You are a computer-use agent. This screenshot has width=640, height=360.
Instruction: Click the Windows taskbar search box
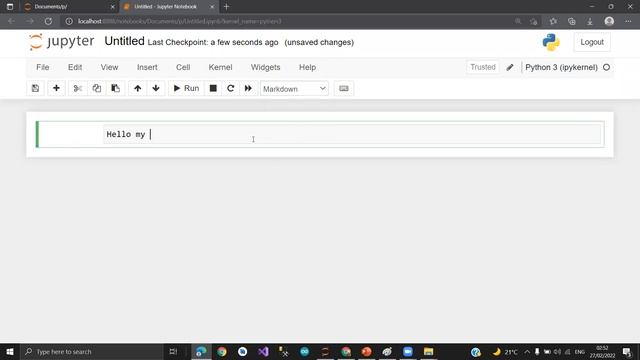pyautogui.click(x=91, y=351)
